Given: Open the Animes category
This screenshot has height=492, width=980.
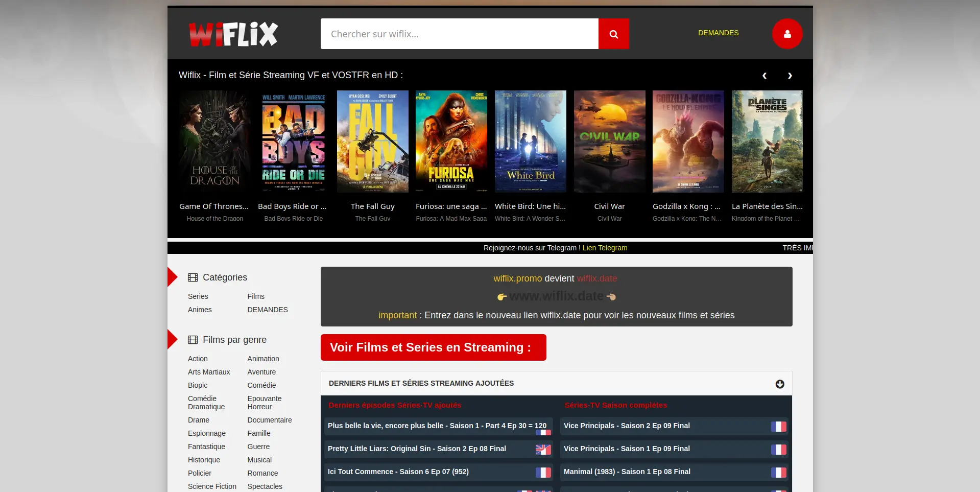Looking at the screenshot, I should coord(200,310).
